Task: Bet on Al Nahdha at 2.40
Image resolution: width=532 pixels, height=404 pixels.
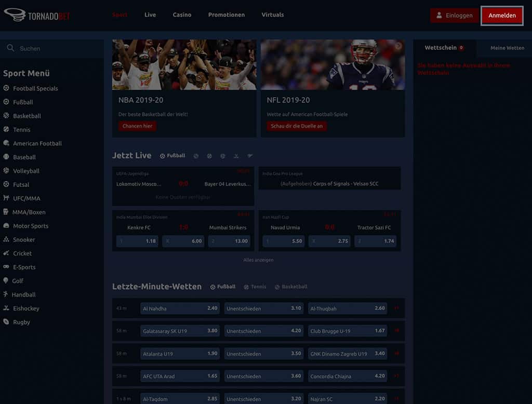Action: (180, 308)
